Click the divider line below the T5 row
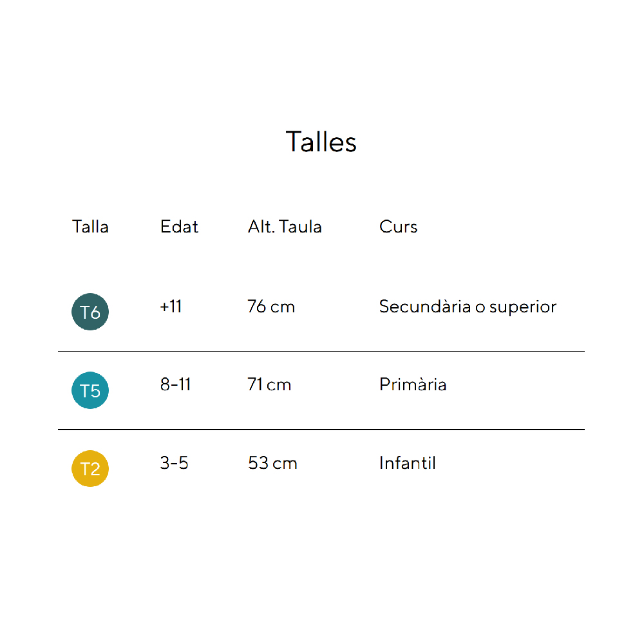The height and width of the screenshot is (644, 644). point(321,430)
